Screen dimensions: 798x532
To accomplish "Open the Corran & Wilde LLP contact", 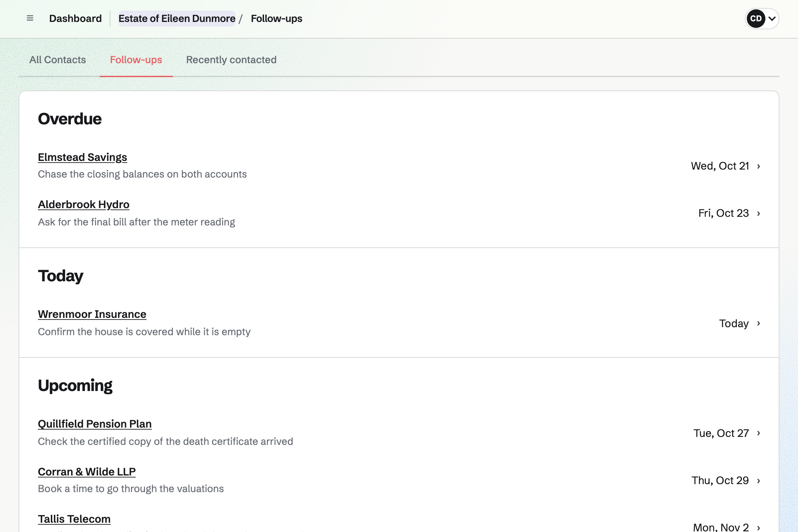I will point(86,471).
